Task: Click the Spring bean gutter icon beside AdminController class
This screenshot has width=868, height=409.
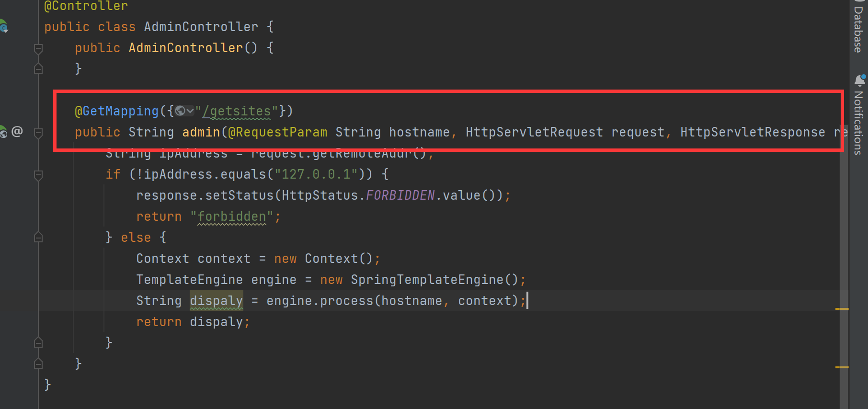Action: (3, 26)
